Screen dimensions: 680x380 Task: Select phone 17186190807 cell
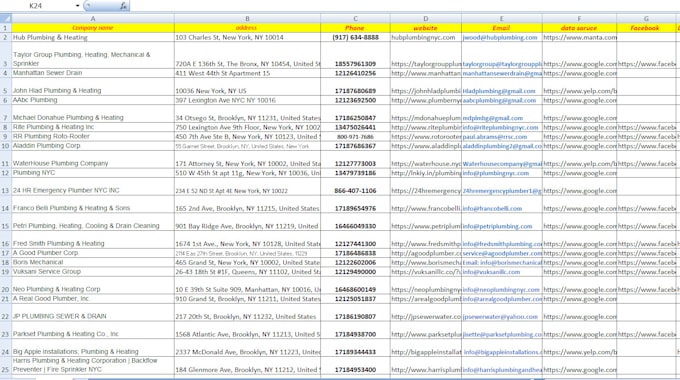(x=355, y=312)
